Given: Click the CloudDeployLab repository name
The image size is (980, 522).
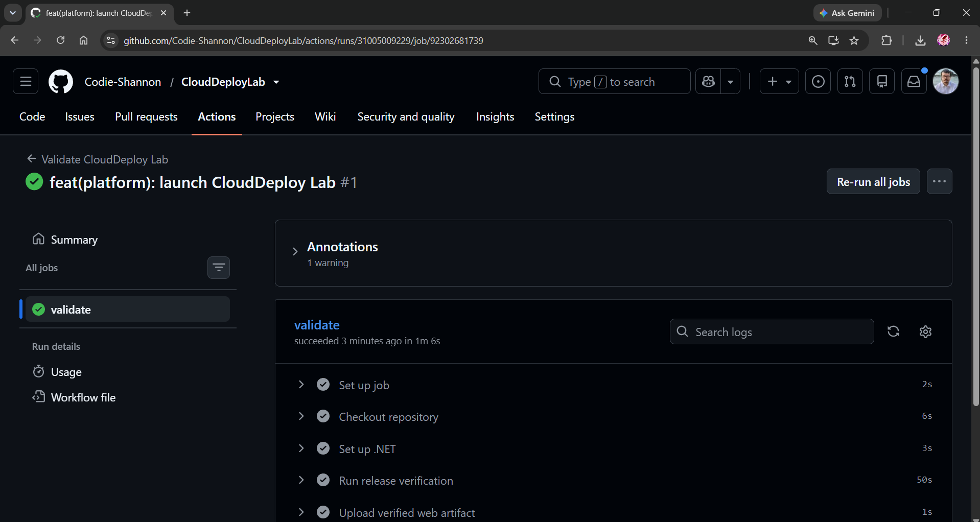Looking at the screenshot, I should click(223, 82).
